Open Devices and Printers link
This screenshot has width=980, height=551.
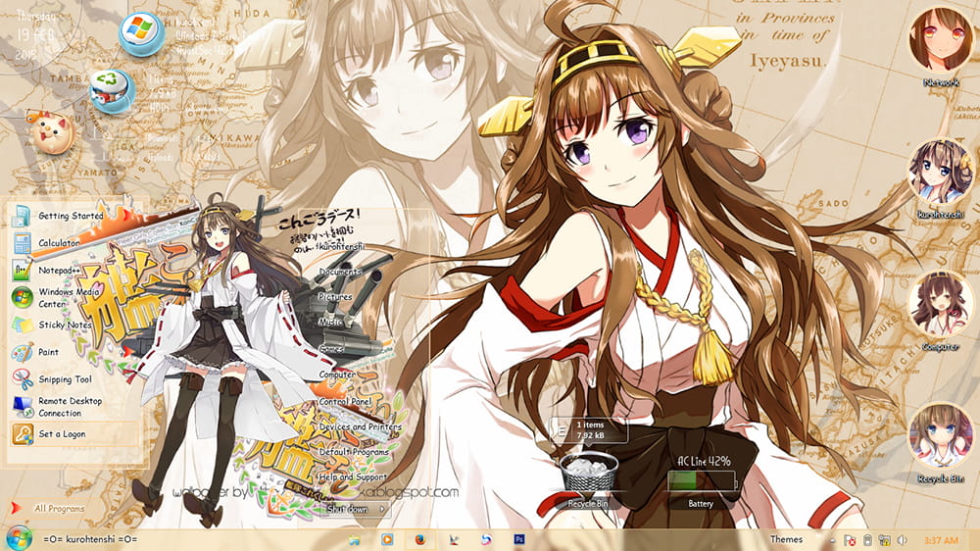(361, 428)
